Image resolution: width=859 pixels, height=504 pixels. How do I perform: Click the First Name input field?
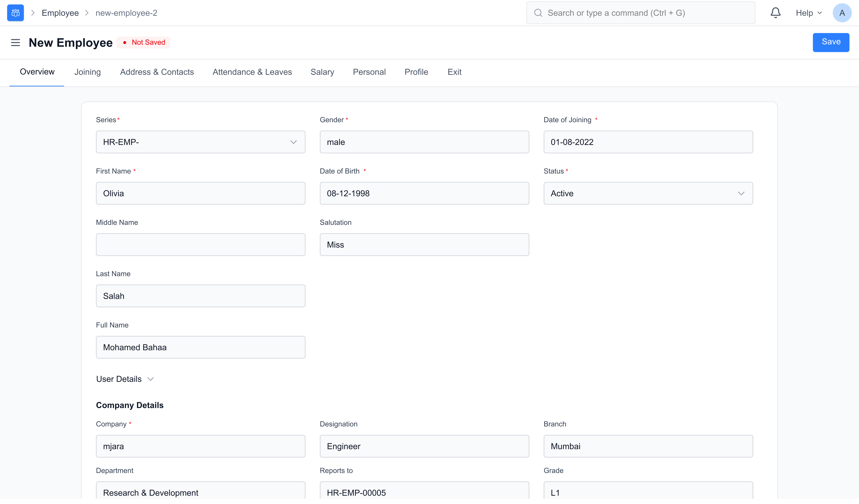click(x=200, y=193)
